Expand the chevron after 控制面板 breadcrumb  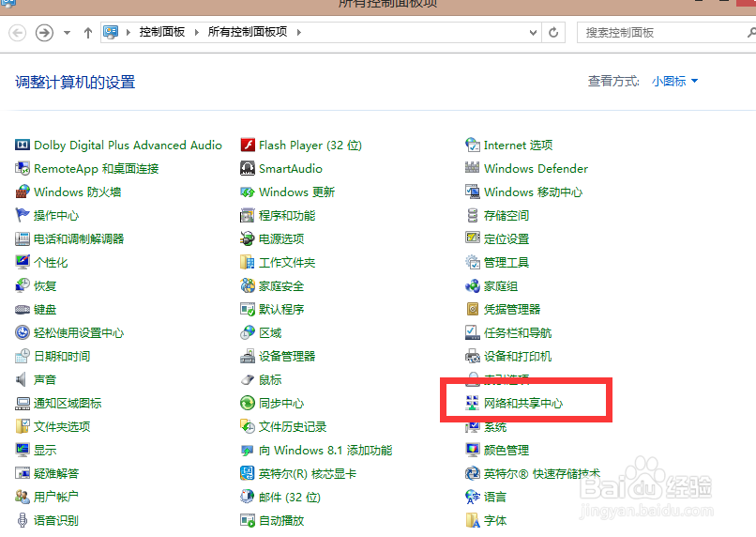196,32
